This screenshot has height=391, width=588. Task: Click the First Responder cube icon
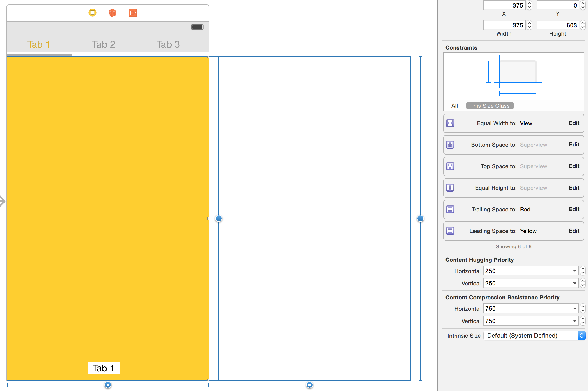pyautogui.click(x=112, y=13)
